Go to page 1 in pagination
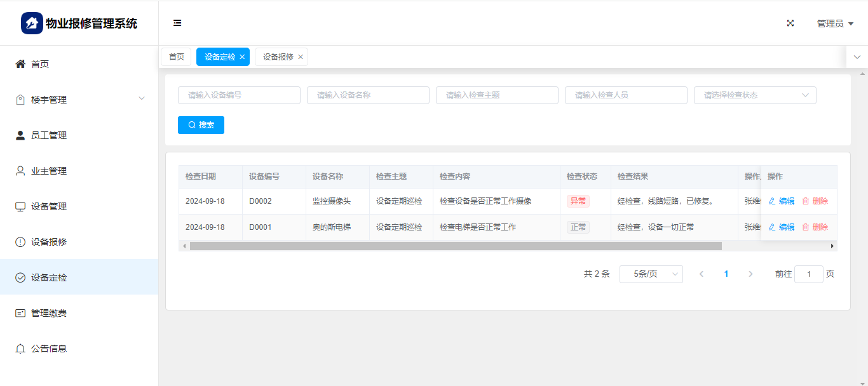 coord(726,274)
